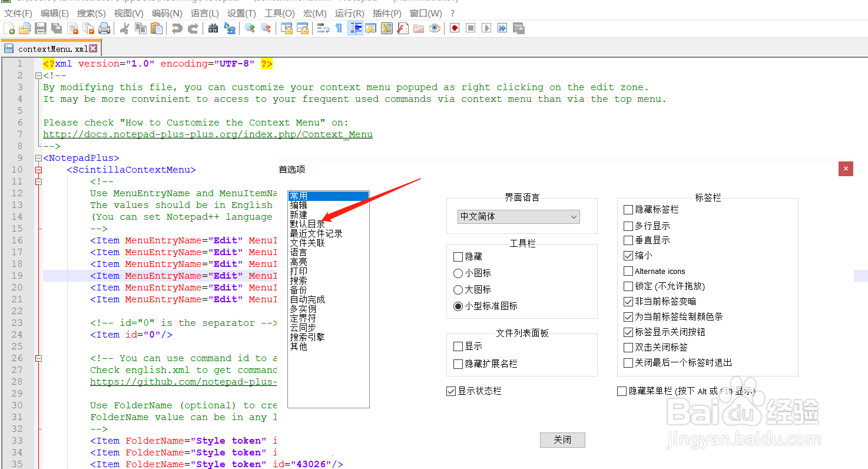Start macro recording with the red dot icon
Screen dimensions: 868x469
pos(455,28)
